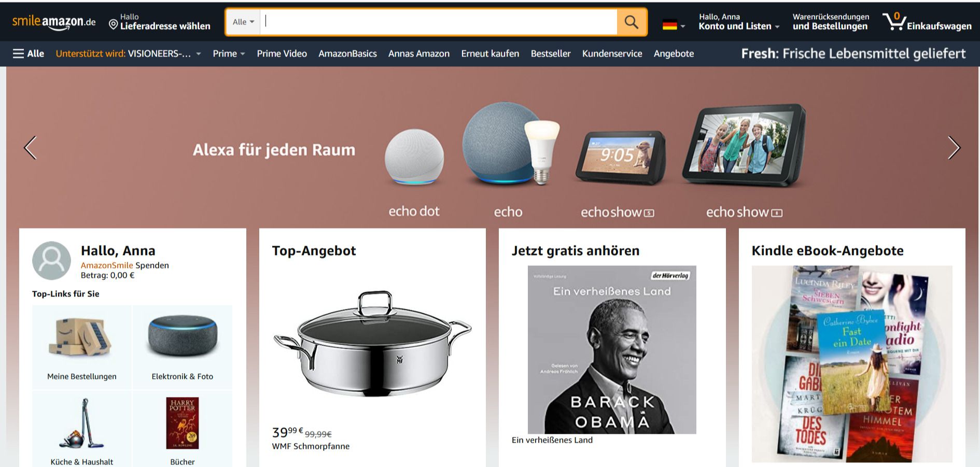
Task: Click the smile.amazon.de logo
Action: 54,22
